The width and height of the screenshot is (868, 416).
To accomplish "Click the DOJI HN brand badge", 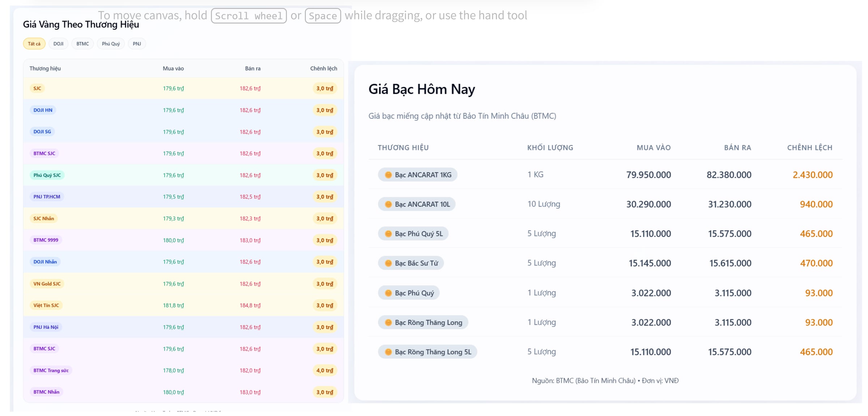I will 43,110.
